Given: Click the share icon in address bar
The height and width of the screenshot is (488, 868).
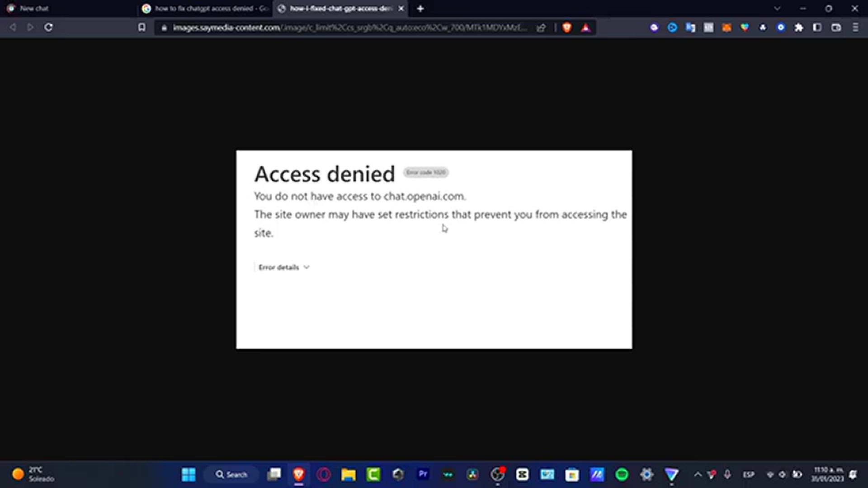Looking at the screenshot, I should [x=541, y=28].
